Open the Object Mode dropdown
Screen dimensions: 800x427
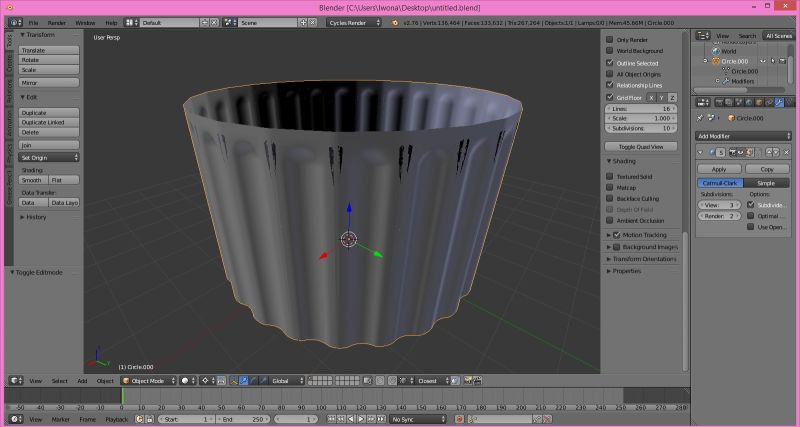pos(149,381)
